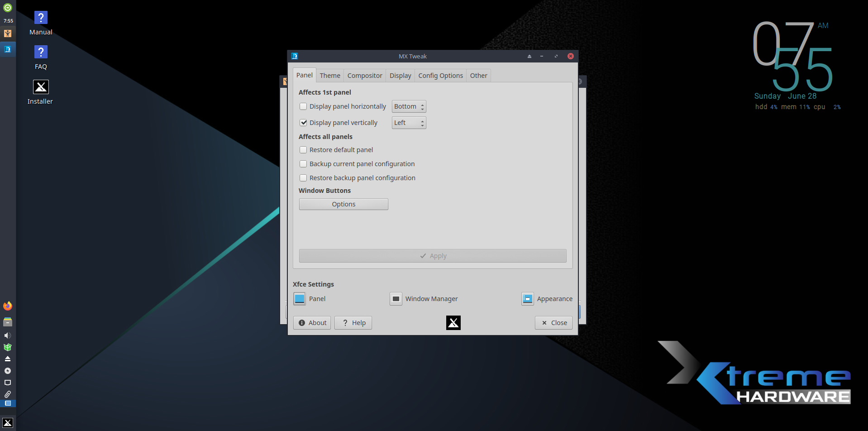The image size is (868, 431).
Task: Click the Window Buttons Options button
Action: tap(343, 204)
